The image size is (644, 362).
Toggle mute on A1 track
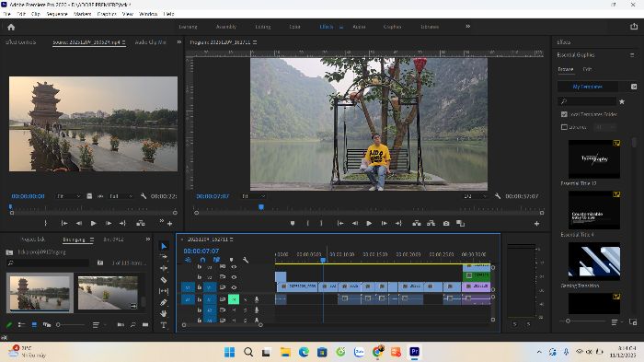(234, 299)
